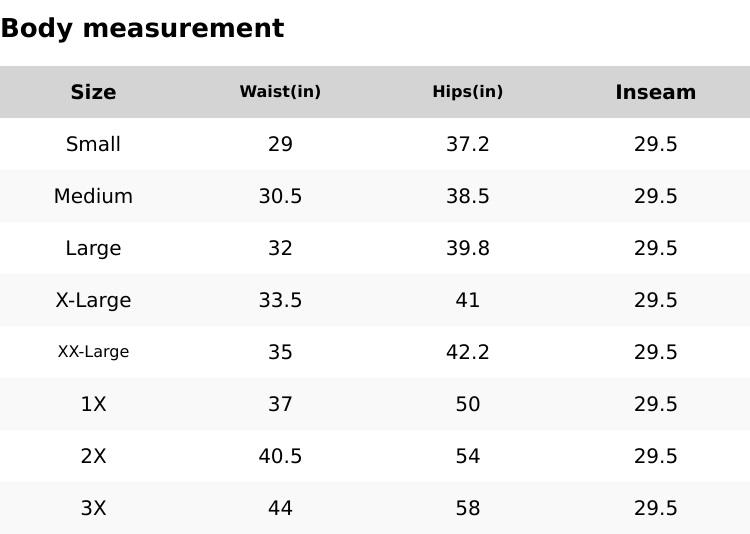
Task: Select the Medium hips value 38.5
Action: [467, 196]
